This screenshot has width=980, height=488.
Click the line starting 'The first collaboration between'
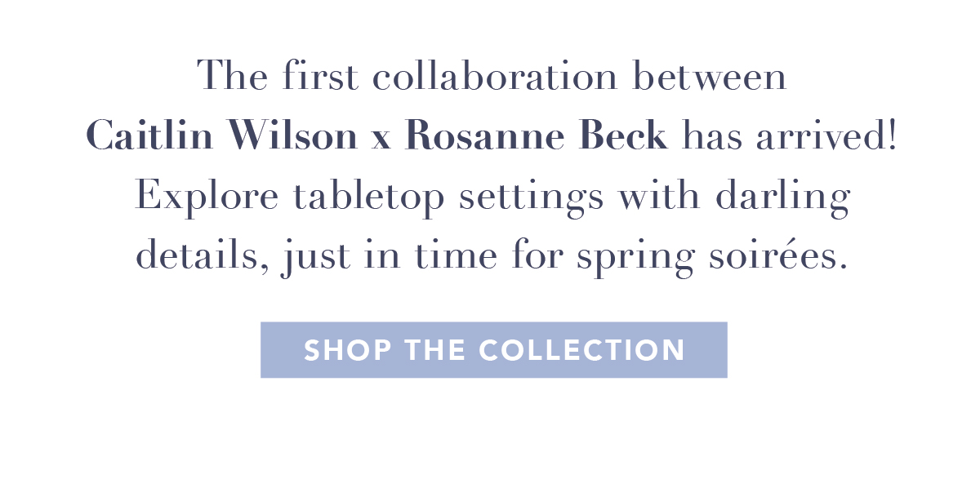492,77
